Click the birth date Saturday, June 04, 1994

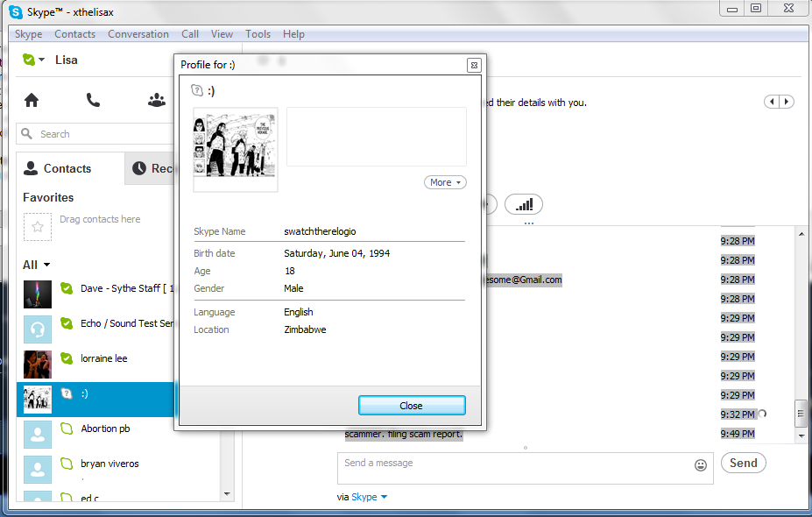pyautogui.click(x=336, y=253)
